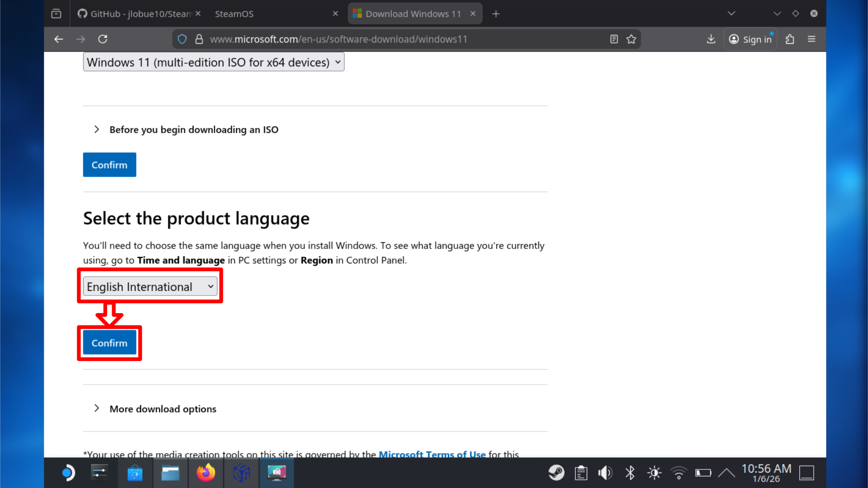The width and height of the screenshot is (868, 488).
Task: Open the Microsoft Terms of Use link
Action: point(432,454)
